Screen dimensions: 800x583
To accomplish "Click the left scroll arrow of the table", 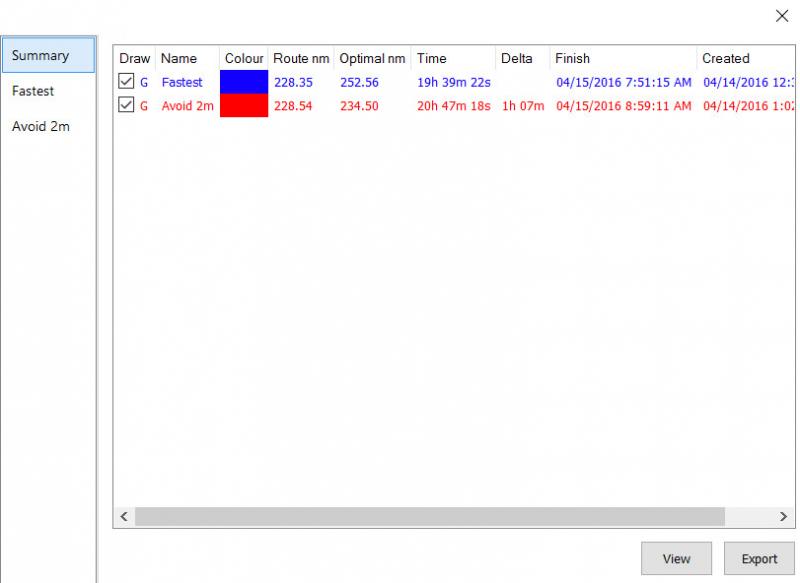I will [x=122, y=516].
